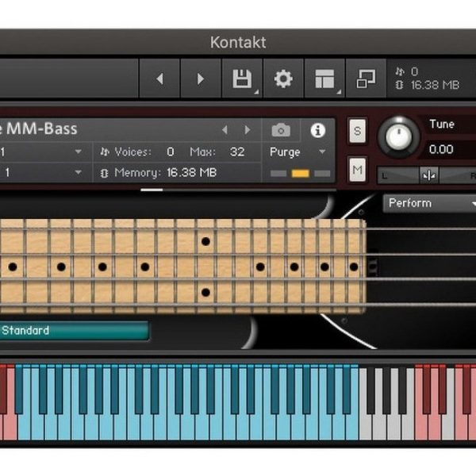The height and width of the screenshot is (476, 476).
Task: Select previous instrument arrow beside MM-Bass
Action: [x=225, y=130]
